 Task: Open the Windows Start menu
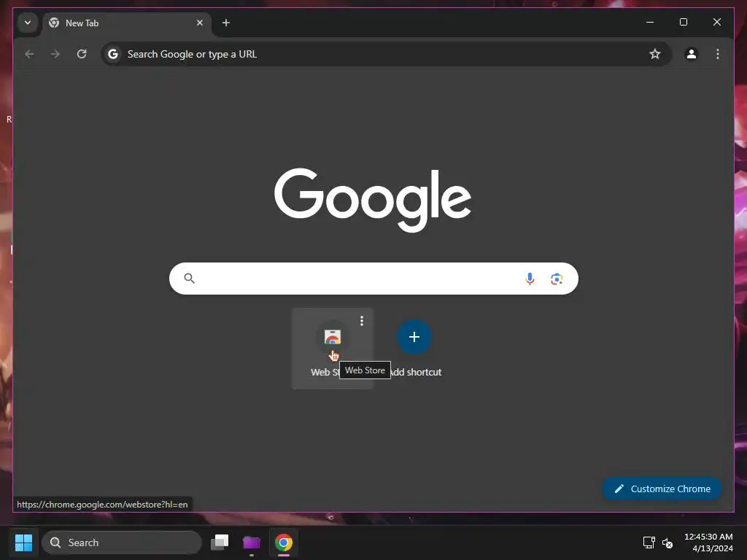23,542
